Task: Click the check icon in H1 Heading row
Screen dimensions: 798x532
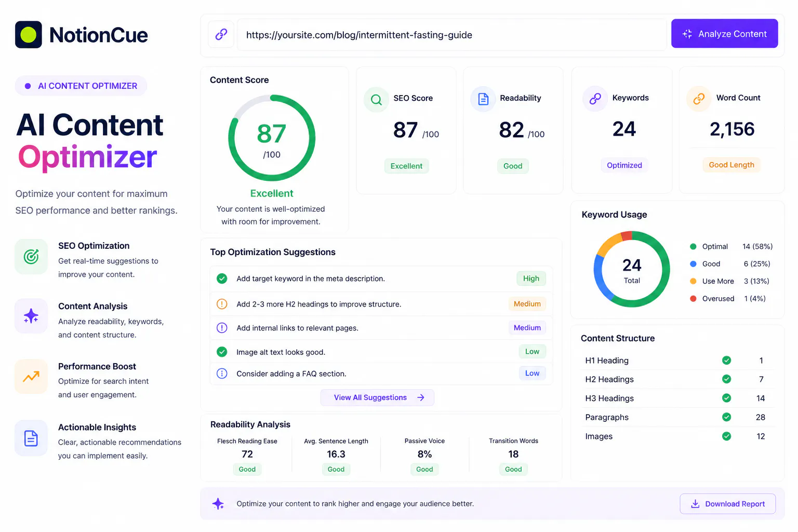Action: 727,361
